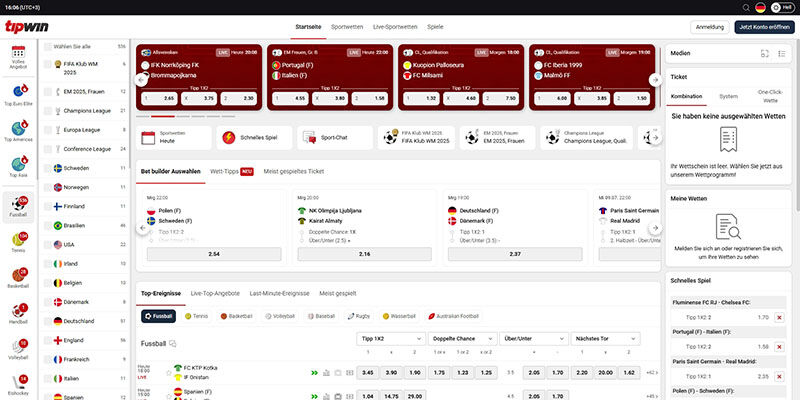Check the Conference League checkbox
The width and height of the screenshot is (800, 400).
click(x=47, y=149)
